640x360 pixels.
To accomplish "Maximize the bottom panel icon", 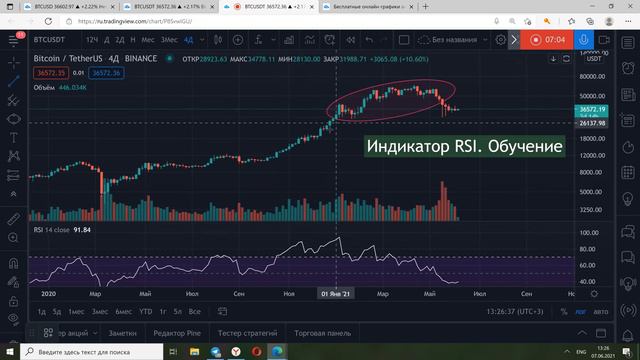I will coord(601,333).
